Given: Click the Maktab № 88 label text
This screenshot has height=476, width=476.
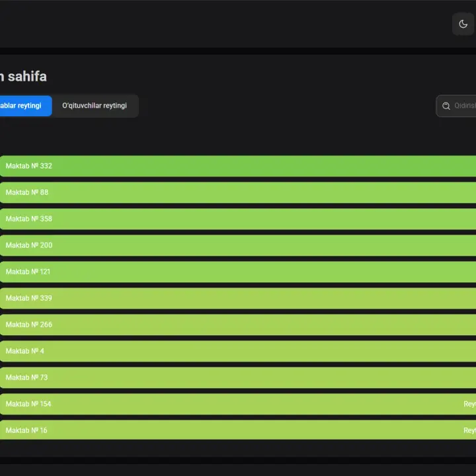Looking at the screenshot, I should 27,192.
